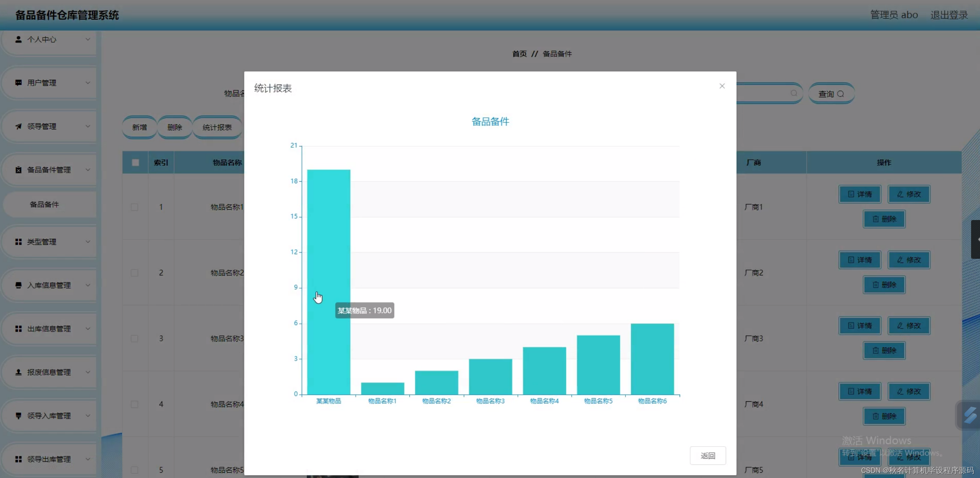Click the 新增 button
The height and width of the screenshot is (478, 980).
click(x=139, y=127)
